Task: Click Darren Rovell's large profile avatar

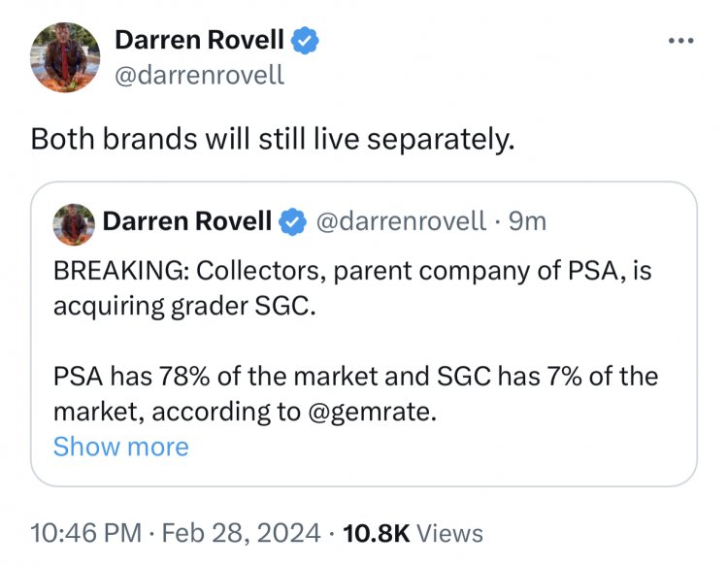Action: tap(65, 57)
